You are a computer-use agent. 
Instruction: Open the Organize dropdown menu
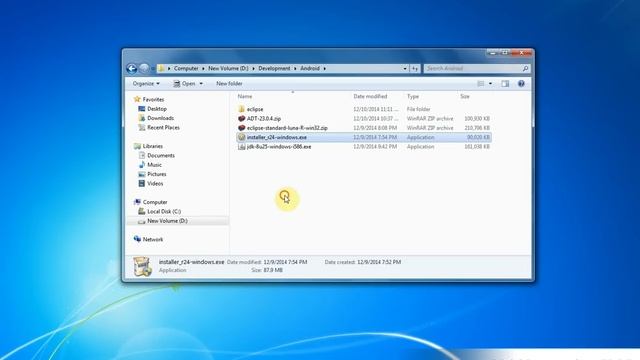coord(146,84)
